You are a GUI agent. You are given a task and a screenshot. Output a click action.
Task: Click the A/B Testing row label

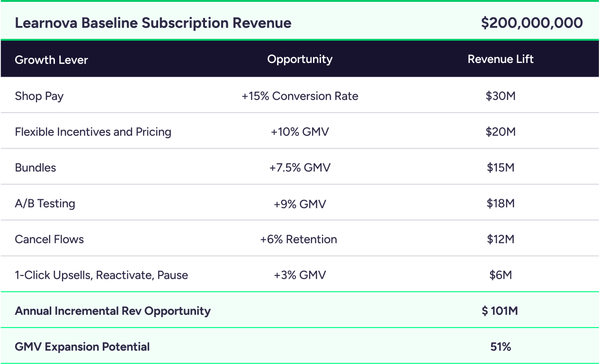click(x=45, y=204)
